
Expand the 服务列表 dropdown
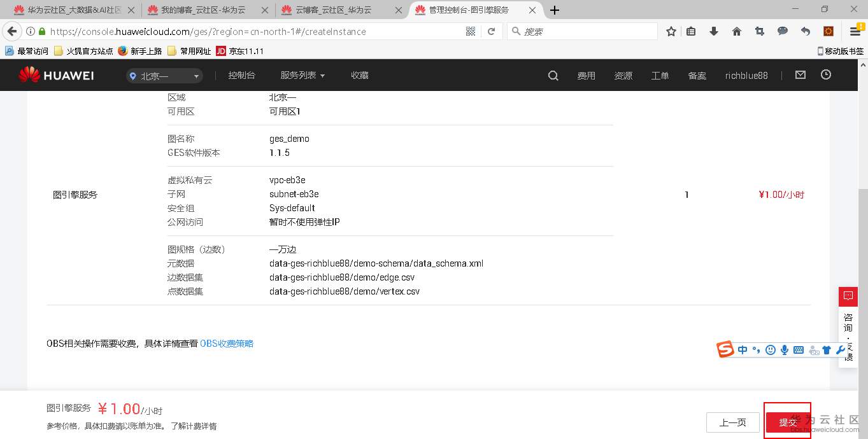click(302, 74)
